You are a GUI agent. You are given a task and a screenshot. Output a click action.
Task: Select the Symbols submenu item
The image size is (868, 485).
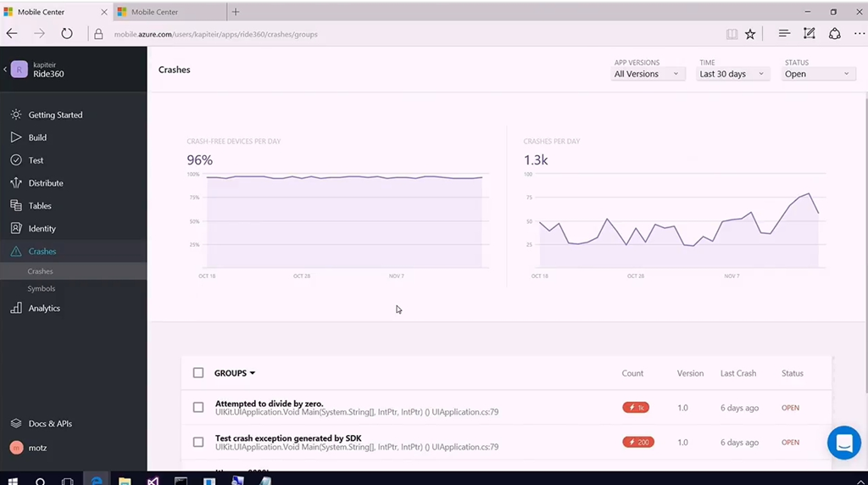click(x=41, y=289)
